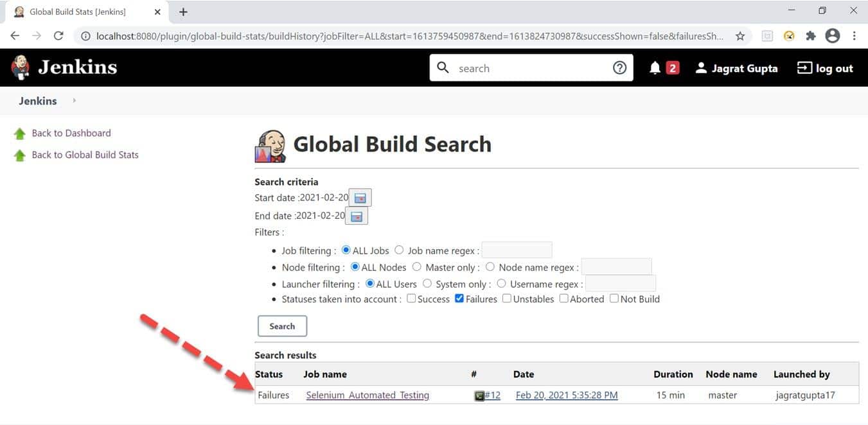
Task: Click master node name cell
Action: coord(723,395)
